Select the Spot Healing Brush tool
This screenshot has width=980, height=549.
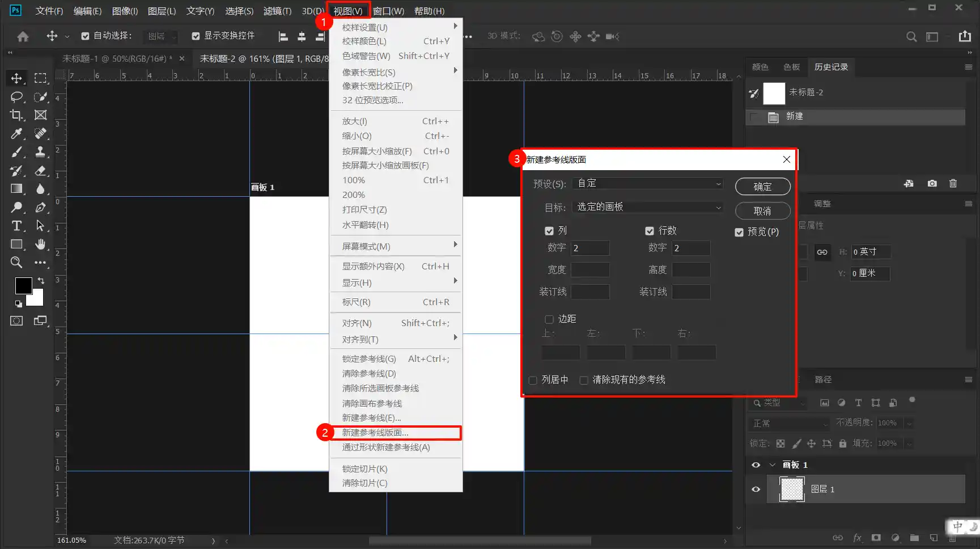coord(40,134)
